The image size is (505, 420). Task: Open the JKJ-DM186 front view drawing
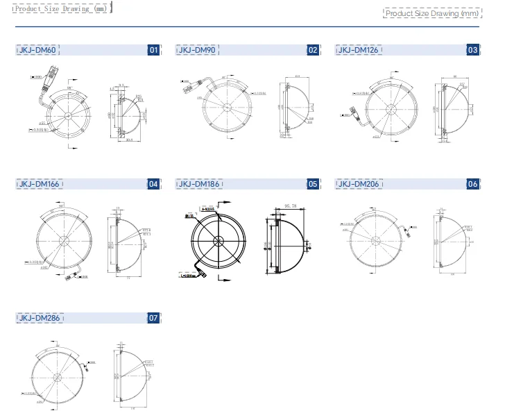(213, 241)
